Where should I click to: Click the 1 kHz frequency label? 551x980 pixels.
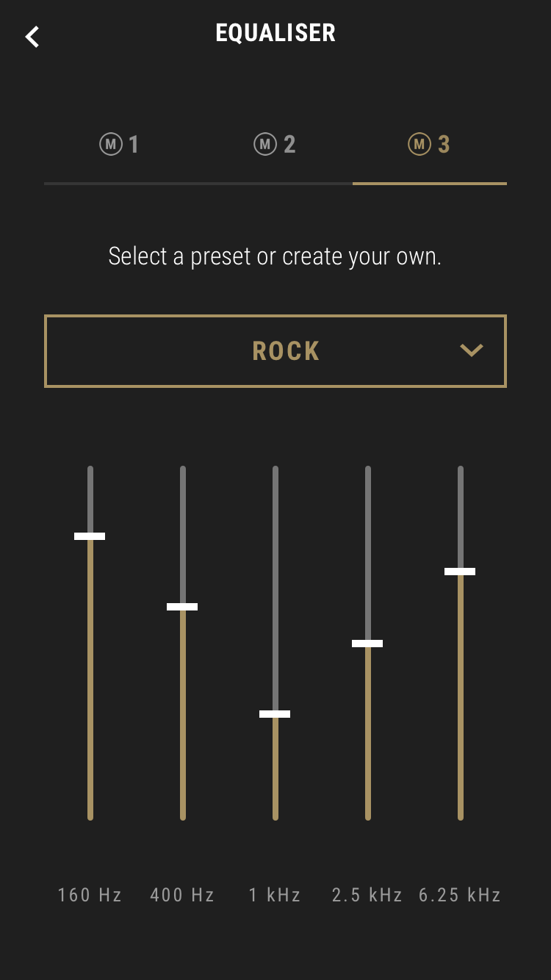(275, 895)
